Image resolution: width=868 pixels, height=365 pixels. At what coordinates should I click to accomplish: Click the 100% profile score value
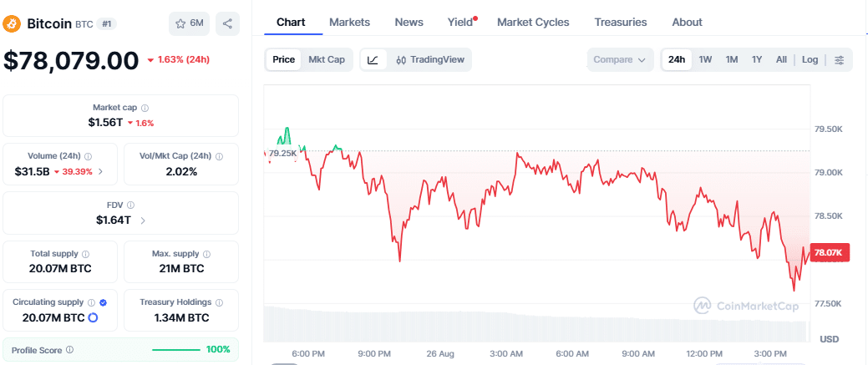[x=218, y=350]
